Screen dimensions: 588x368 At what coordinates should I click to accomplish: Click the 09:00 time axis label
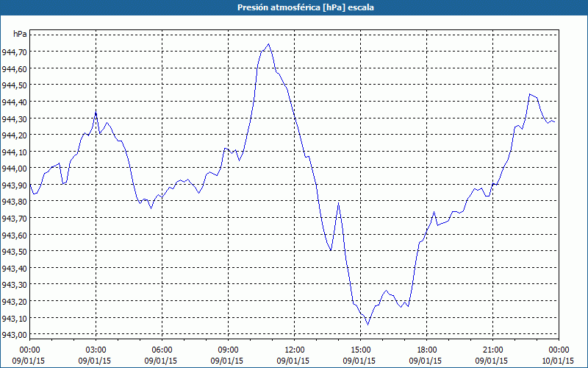(x=228, y=350)
